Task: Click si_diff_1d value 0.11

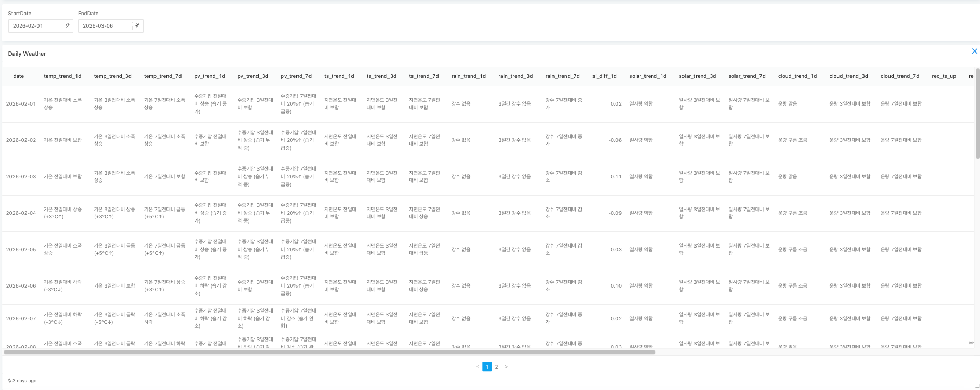Action: pyautogui.click(x=616, y=177)
